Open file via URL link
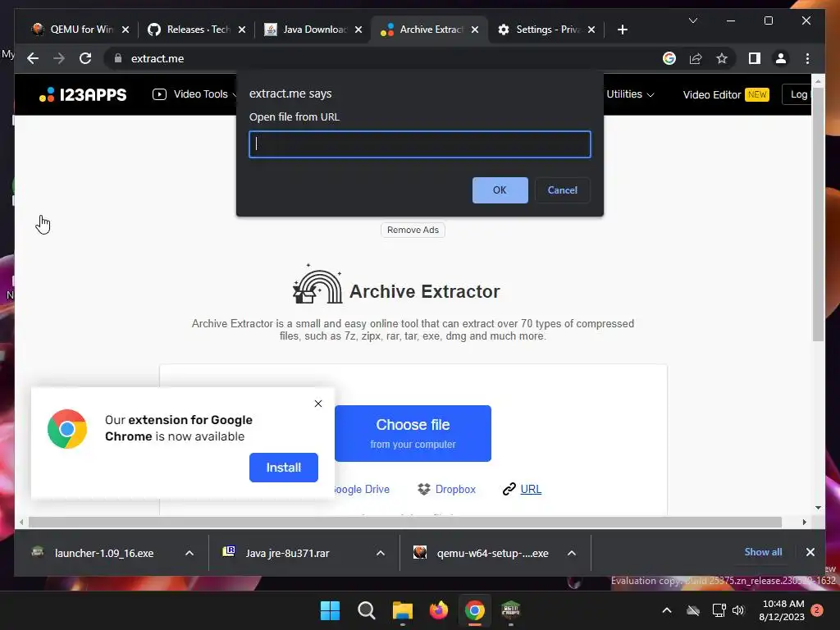 pos(531,489)
